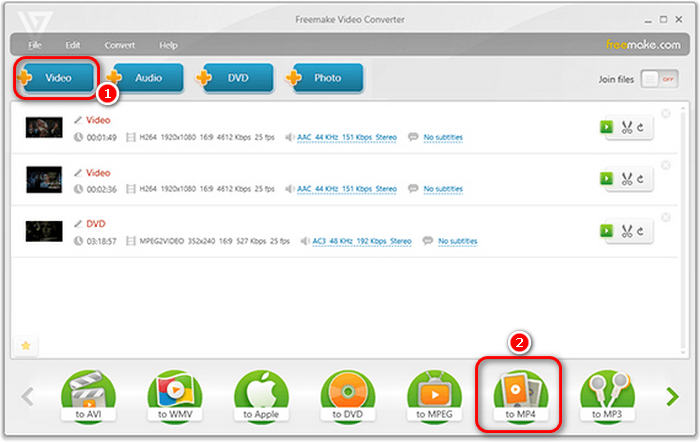The image size is (700, 442).
Task: Rotate the 00:01:49 video
Action: [x=641, y=128]
